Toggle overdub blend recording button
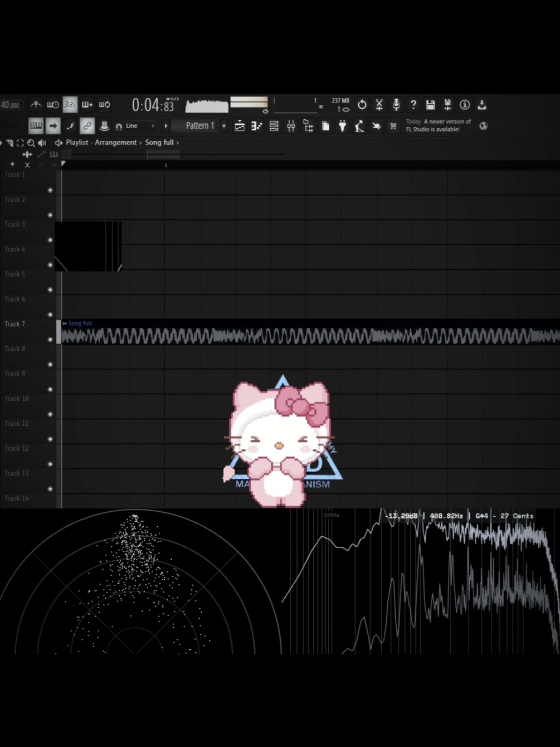The image size is (560, 747). point(87,105)
